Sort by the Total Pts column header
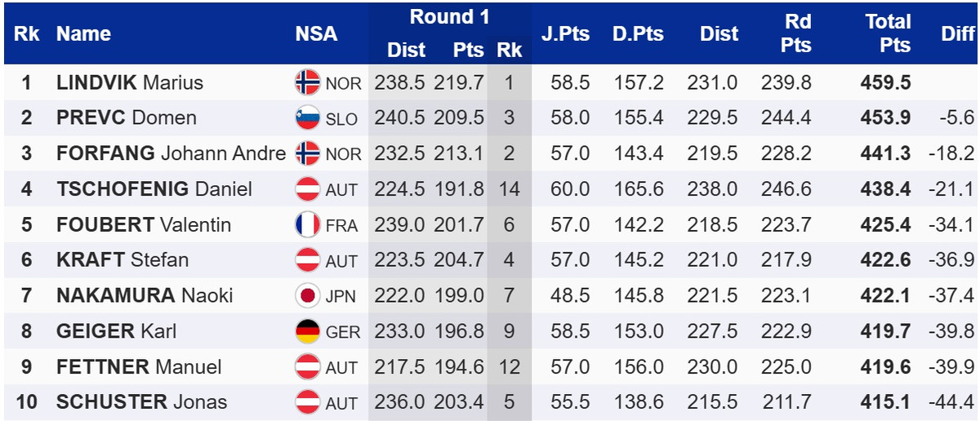Viewport: 980px width, 421px height. coord(888,33)
